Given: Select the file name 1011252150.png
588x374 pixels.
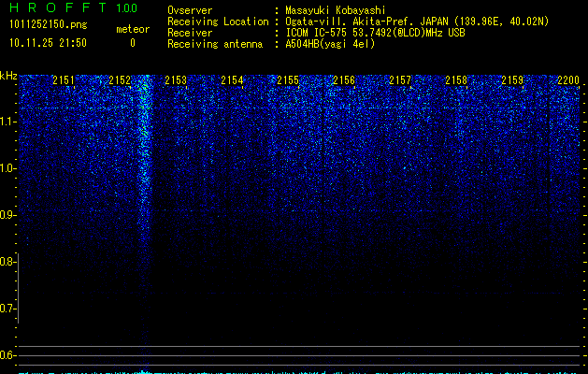Looking at the screenshot, I should click(49, 24).
